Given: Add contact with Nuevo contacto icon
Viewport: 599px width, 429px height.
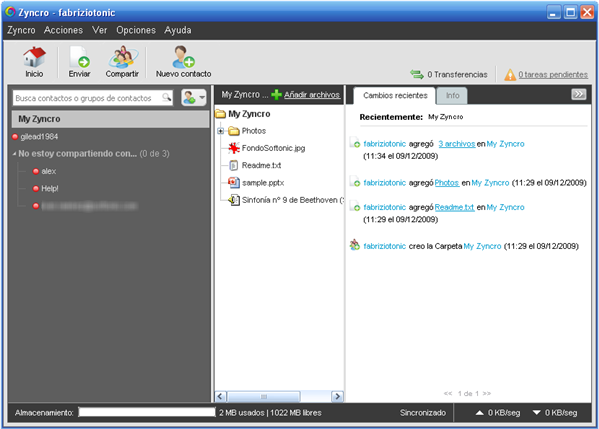Looking at the screenshot, I should (x=183, y=57).
